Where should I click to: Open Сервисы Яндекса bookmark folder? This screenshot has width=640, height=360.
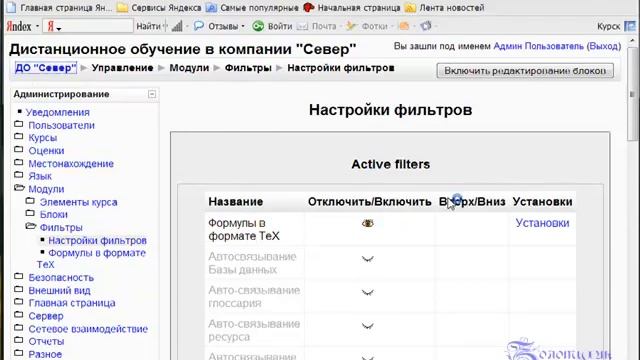coord(159,7)
